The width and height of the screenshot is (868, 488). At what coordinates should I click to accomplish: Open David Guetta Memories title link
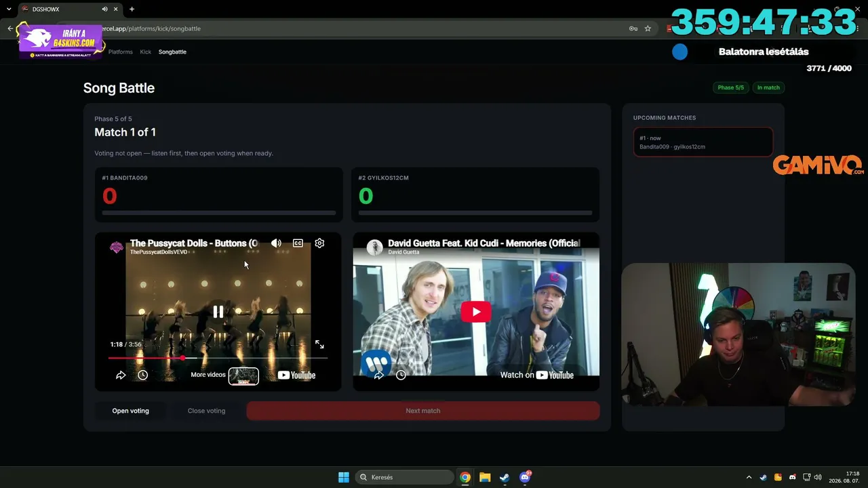484,243
